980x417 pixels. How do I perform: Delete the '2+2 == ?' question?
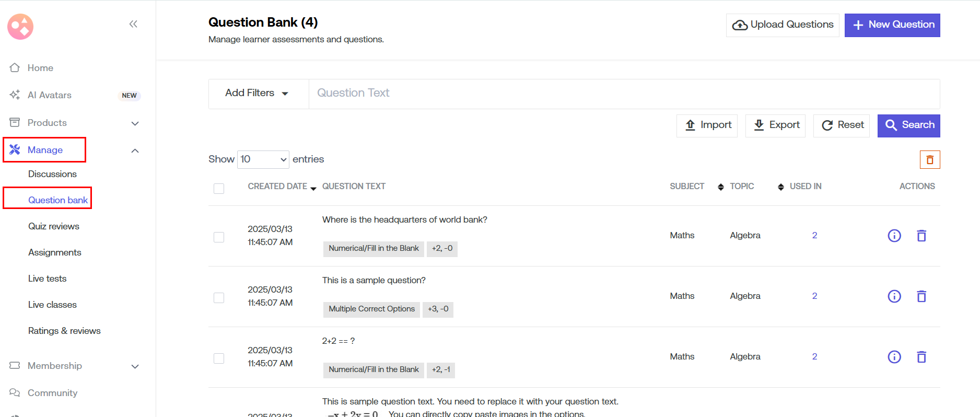tap(921, 357)
